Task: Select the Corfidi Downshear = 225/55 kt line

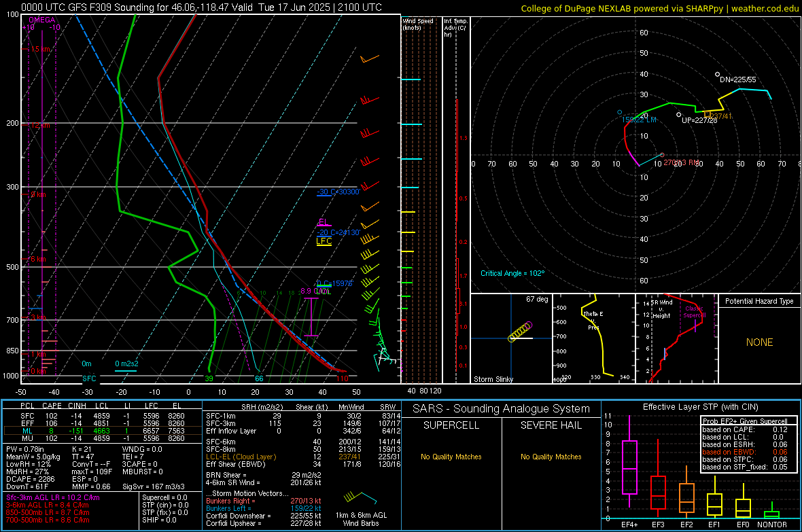Action: point(263,516)
